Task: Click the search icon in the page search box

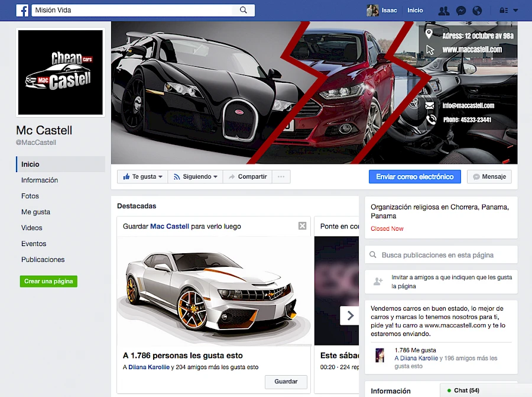Action: [x=373, y=254]
